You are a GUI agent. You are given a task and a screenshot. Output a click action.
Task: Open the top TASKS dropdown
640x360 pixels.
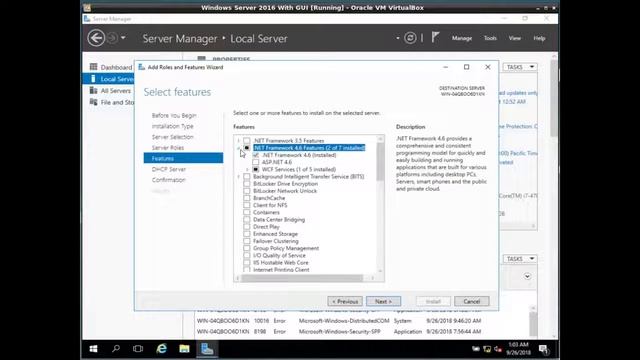click(520, 67)
